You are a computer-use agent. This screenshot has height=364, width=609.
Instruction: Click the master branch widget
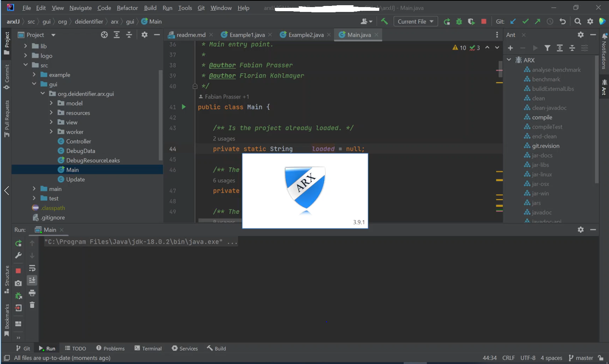(x=581, y=358)
